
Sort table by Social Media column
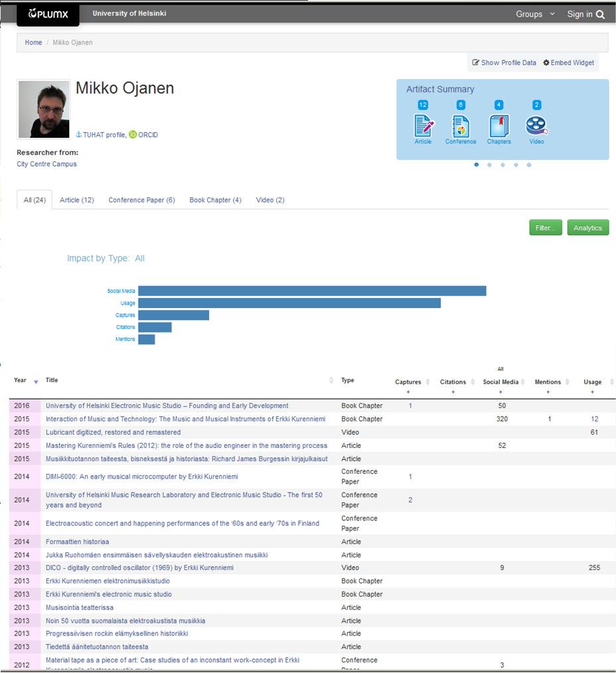[523, 382]
